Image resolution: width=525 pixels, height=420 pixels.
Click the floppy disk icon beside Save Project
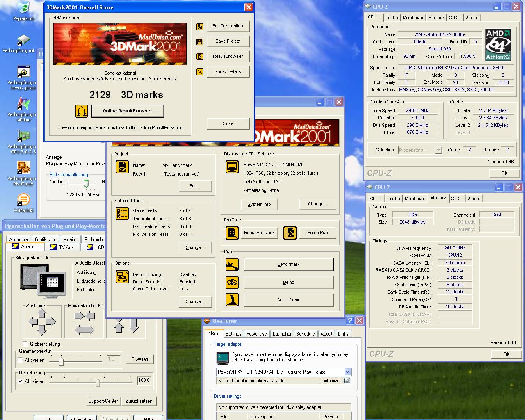tap(200, 41)
